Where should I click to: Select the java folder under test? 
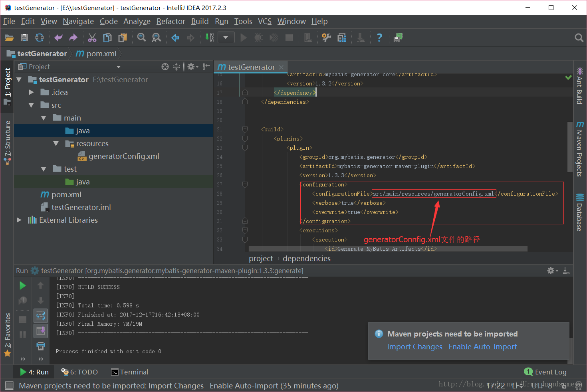coord(83,182)
